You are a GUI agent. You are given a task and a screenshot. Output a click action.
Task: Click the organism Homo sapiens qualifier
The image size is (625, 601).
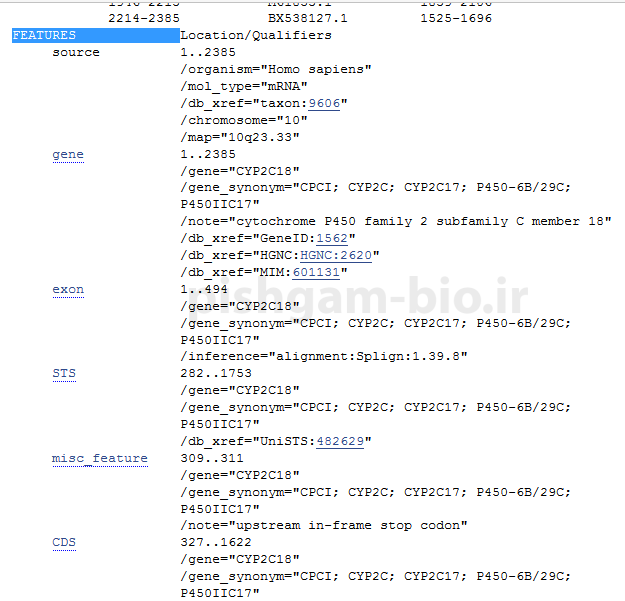tap(276, 70)
